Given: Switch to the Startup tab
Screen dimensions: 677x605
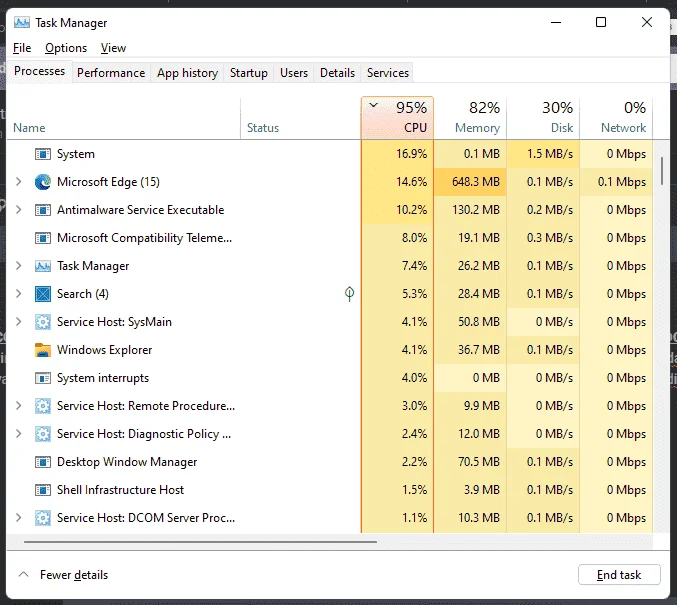Looking at the screenshot, I should click(x=249, y=73).
